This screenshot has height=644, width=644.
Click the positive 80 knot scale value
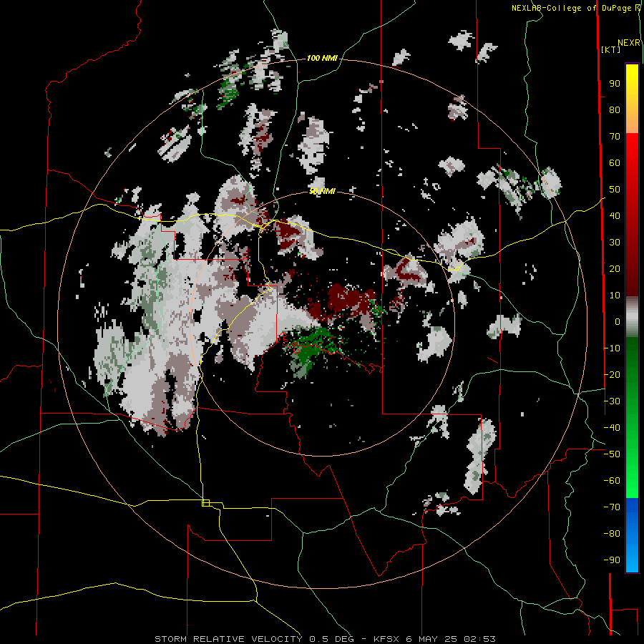click(x=615, y=110)
